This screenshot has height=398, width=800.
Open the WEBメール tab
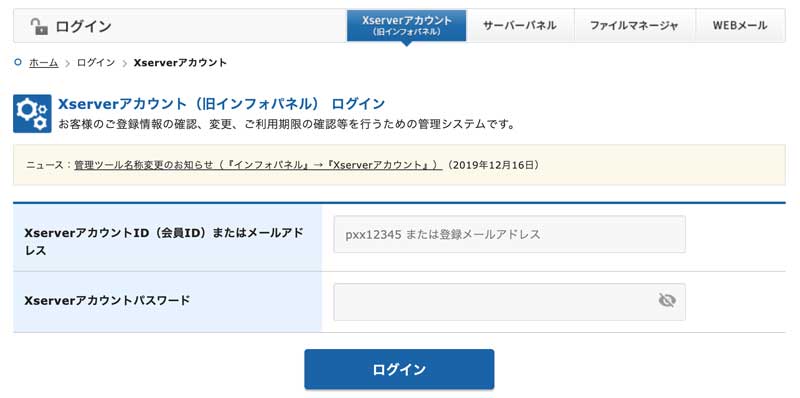pos(740,26)
